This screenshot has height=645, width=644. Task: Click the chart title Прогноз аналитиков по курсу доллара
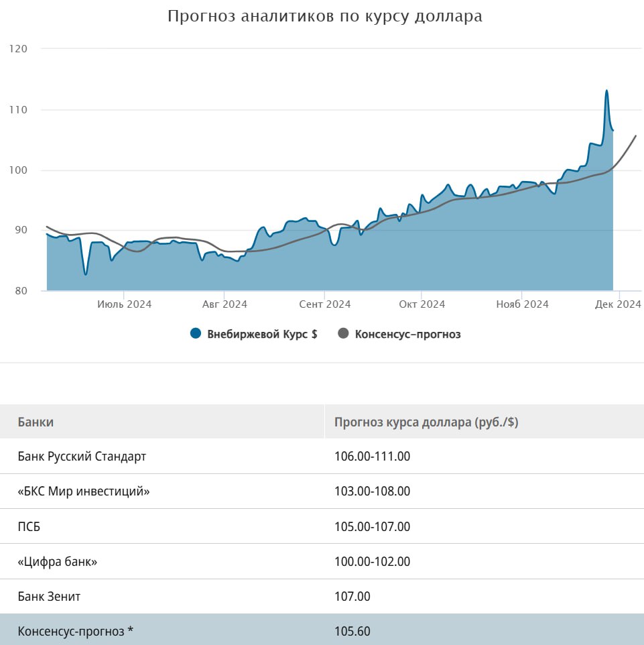click(x=324, y=17)
